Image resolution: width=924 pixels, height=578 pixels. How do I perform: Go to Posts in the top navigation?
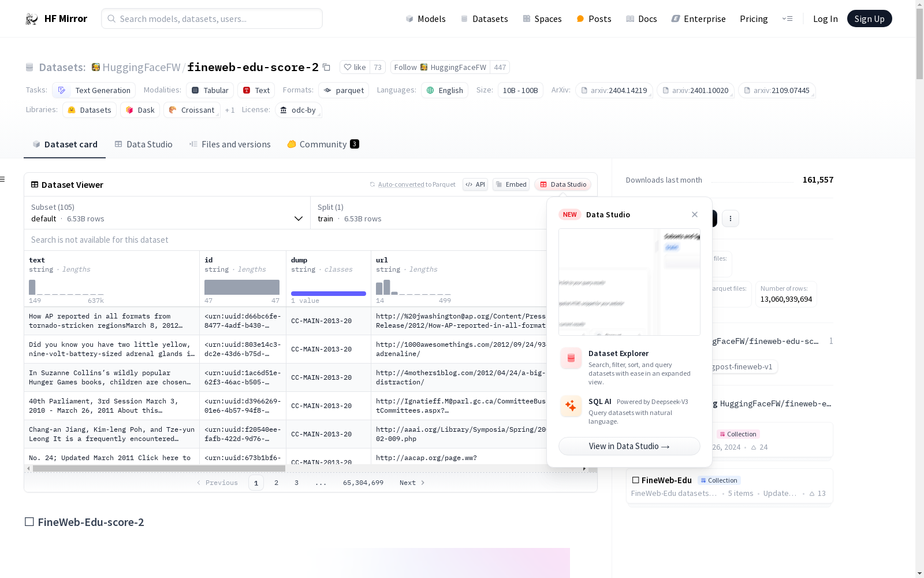(x=594, y=18)
